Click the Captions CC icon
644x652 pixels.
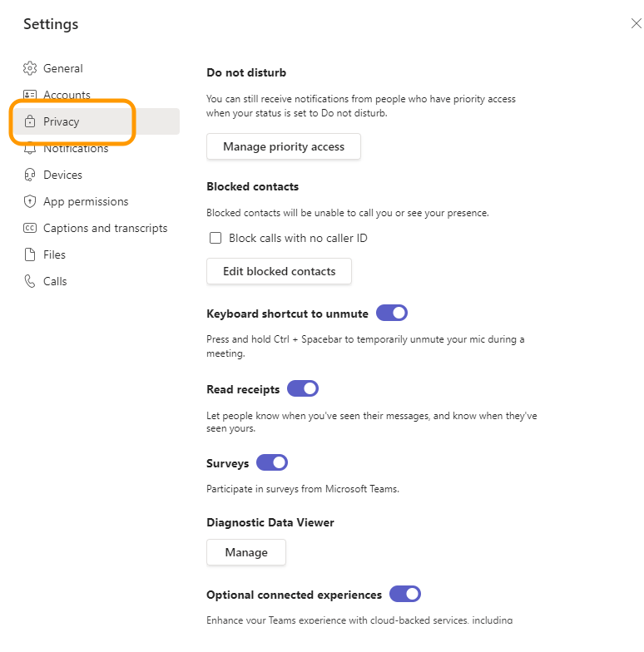(x=31, y=228)
